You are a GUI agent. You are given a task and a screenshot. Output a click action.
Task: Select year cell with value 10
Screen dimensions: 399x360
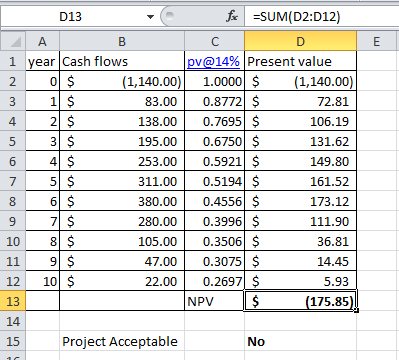pos(42,281)
